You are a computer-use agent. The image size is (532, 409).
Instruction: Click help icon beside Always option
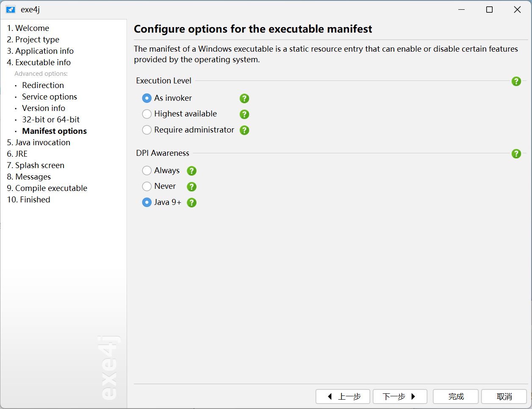[x=192, y=171]
